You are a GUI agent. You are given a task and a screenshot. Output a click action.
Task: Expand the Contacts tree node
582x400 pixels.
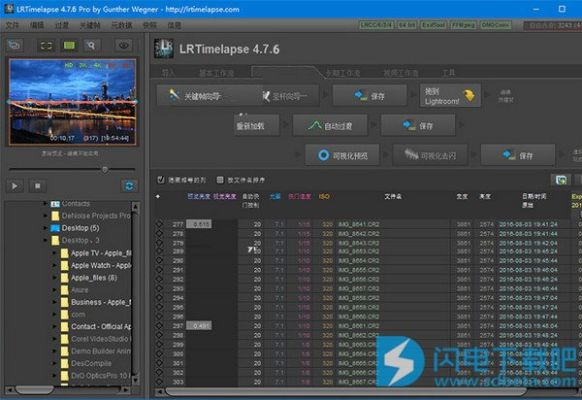[x=45, y=204]
